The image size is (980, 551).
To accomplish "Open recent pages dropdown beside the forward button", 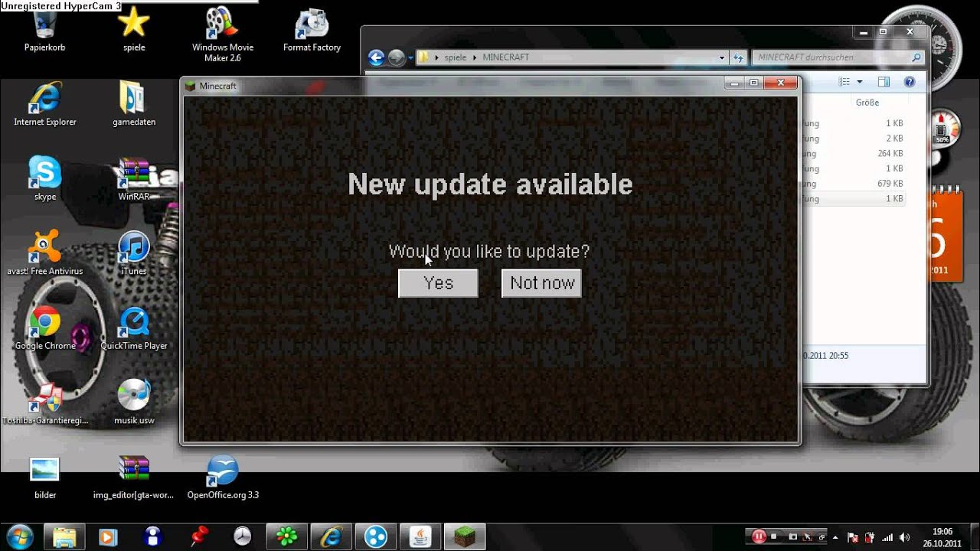I will coord(410,57).
